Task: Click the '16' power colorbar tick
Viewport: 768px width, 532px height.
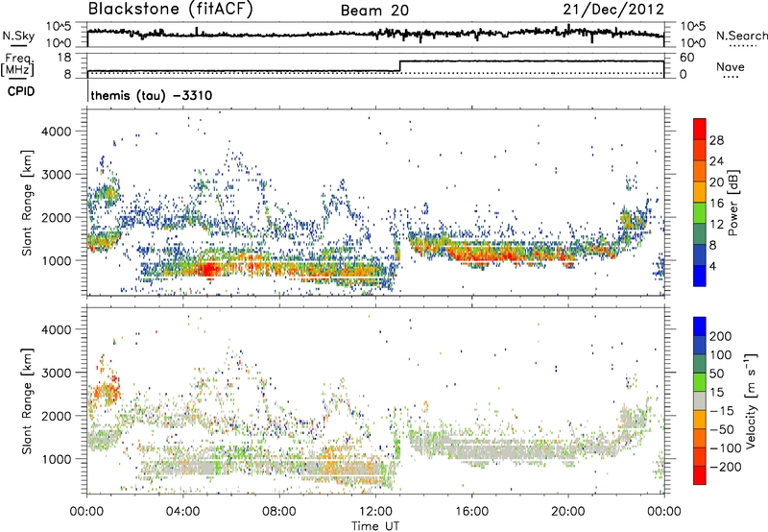Action: click(716, 204)
